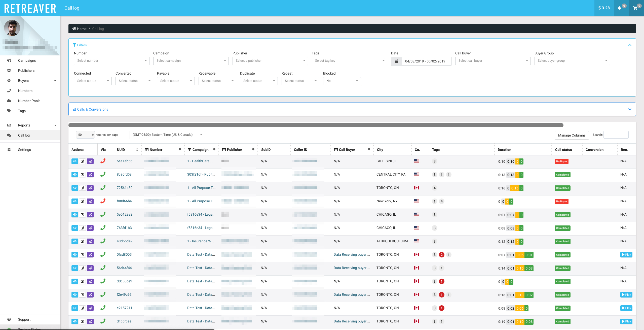View details eye icon for call 5ea1ab56

click(x=75, y=161)
